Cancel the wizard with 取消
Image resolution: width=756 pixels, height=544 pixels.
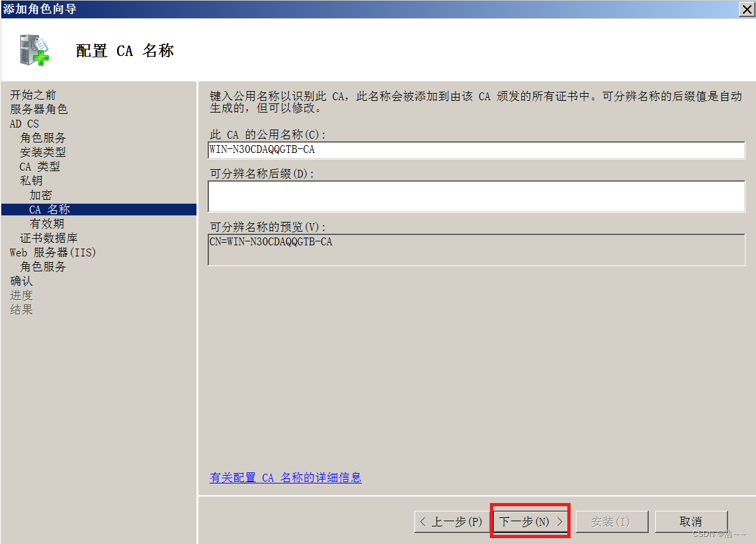[691, 522]
